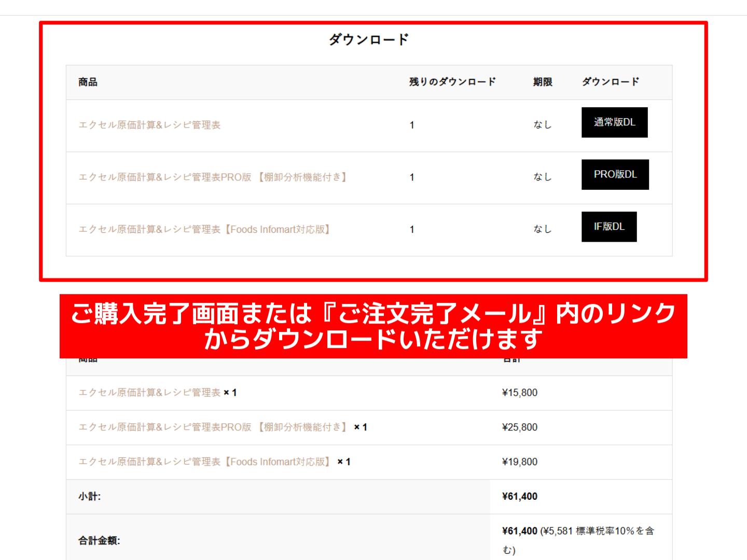Click the 小計 subtotal label

click(x=89, y=496)
